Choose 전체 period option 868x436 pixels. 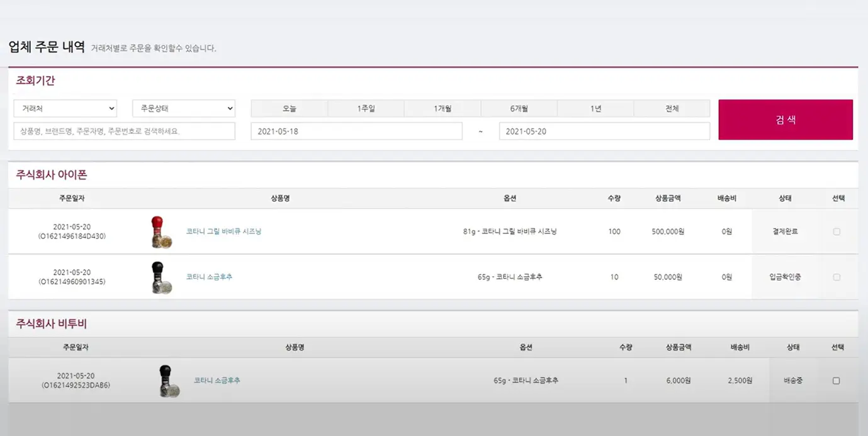pos(672,109)
